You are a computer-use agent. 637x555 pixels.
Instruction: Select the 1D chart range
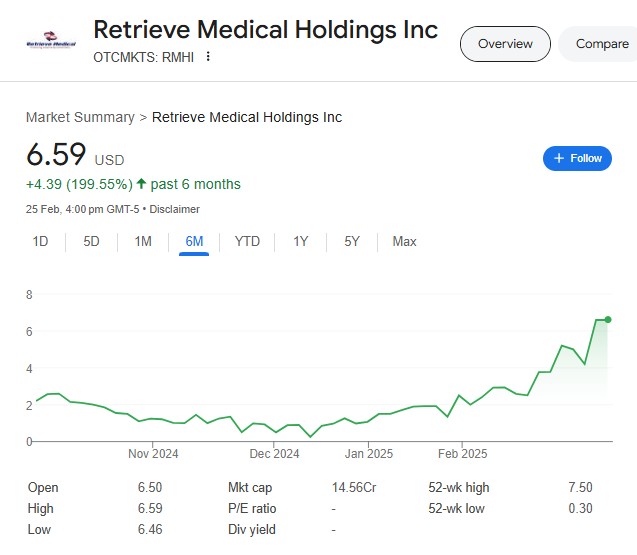click(40, 242)
